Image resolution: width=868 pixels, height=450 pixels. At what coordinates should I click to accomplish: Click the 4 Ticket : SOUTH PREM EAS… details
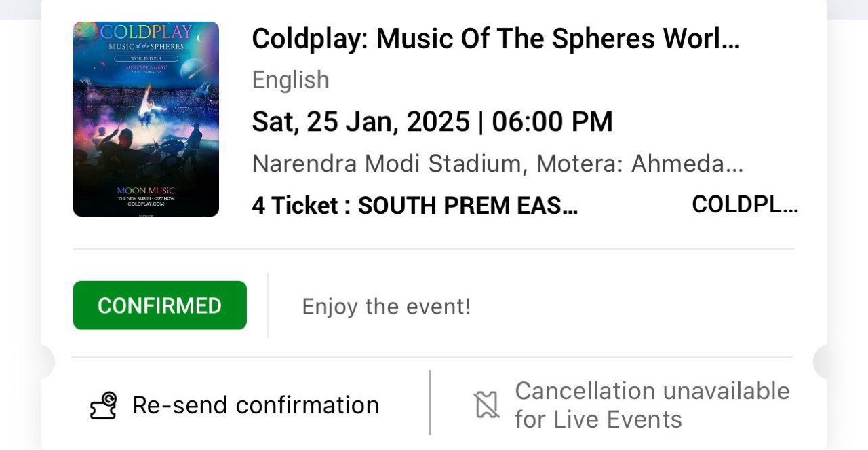click(414, 205)
